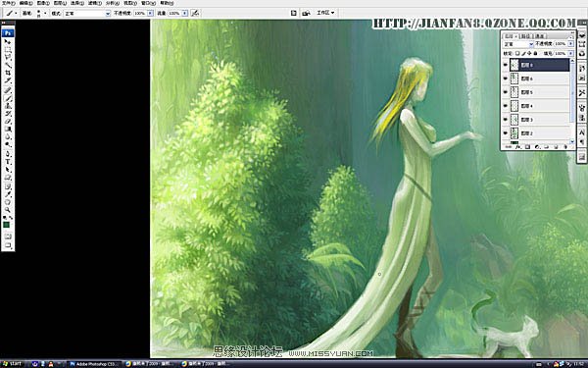Change screen mode from toolbox bottom
Viewport: 588px width, 368px height.
(8, 244)
